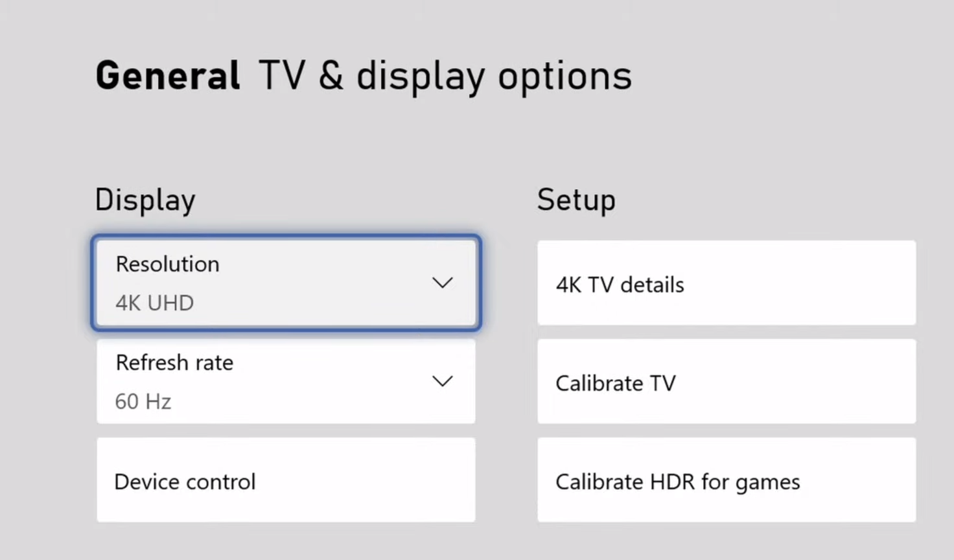Viewport: 954px width, 560px height.
Task: Select the General TV & display options title
Action: 363,75
